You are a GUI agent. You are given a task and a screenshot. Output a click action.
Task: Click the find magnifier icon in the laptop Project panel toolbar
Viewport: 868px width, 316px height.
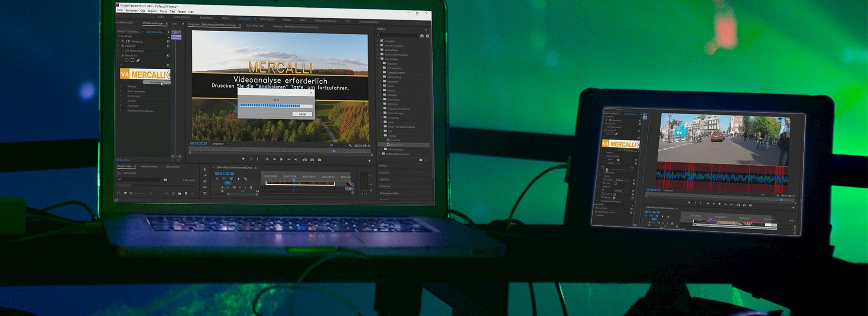173,194
